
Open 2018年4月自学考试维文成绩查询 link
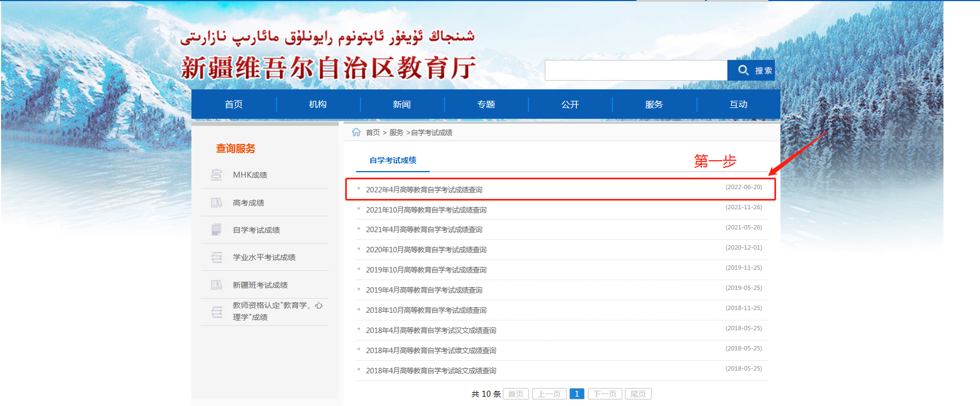click(431, 350)
